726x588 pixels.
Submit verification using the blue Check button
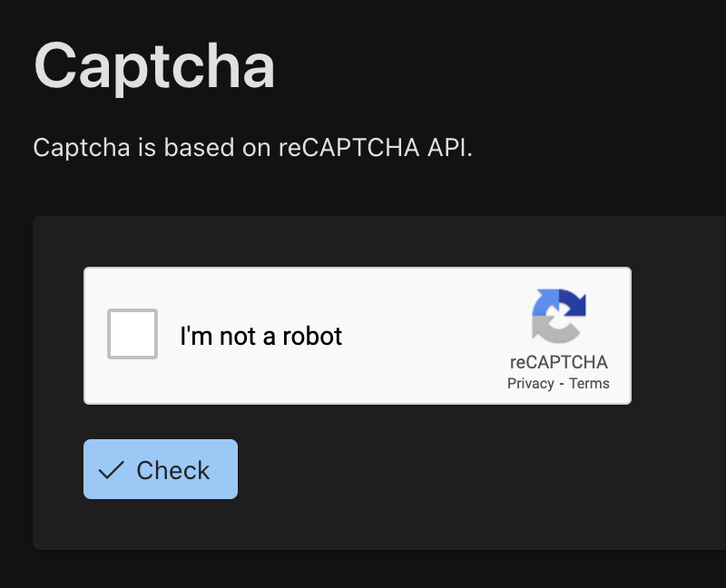point(160,469)
